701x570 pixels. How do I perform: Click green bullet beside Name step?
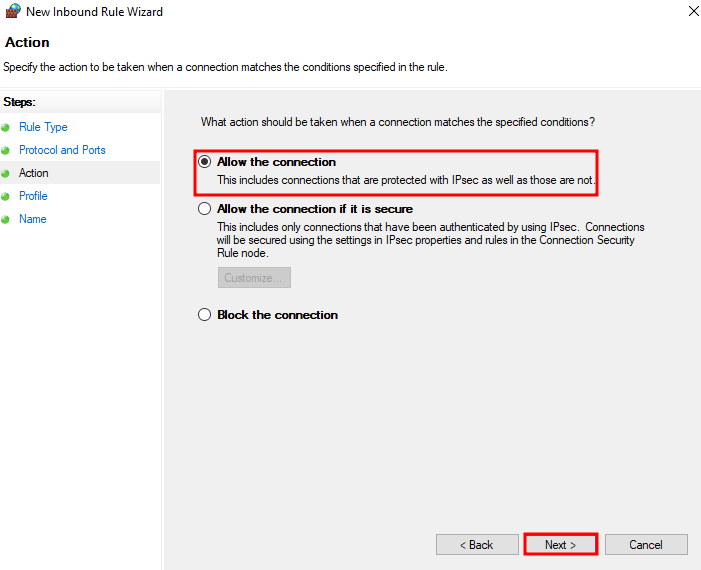[x=5, y=220]
